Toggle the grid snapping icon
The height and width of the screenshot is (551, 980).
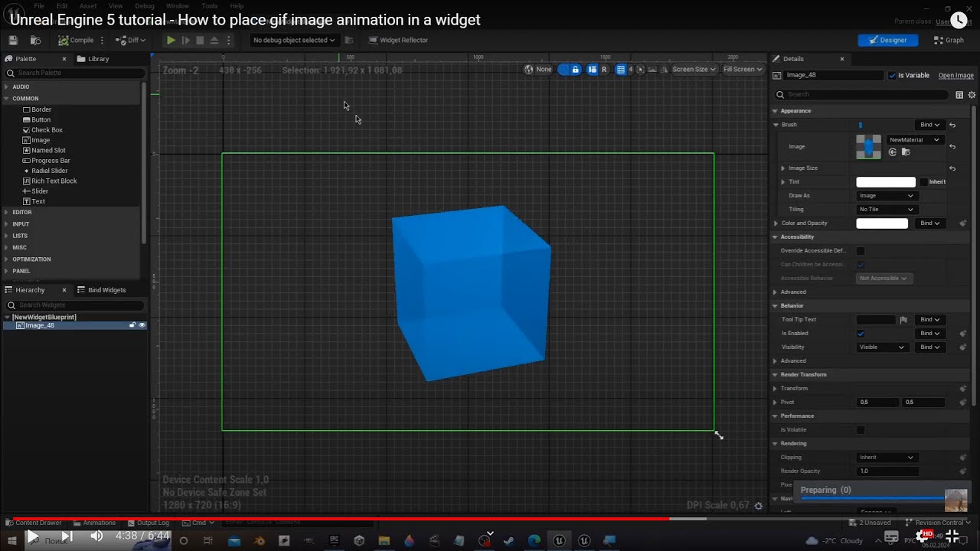pyautogui.click(x=621, y=69)
